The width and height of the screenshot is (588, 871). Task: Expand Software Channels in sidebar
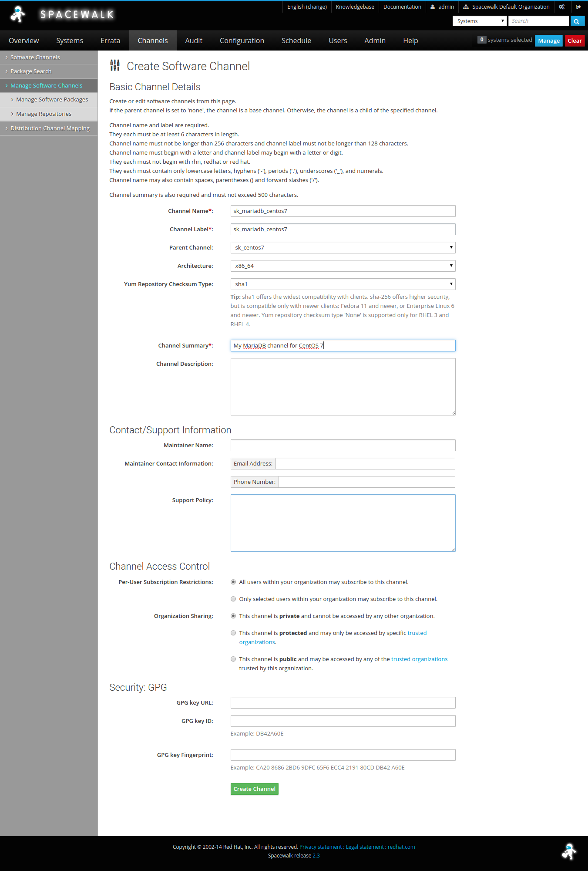(x=49, y=57)
